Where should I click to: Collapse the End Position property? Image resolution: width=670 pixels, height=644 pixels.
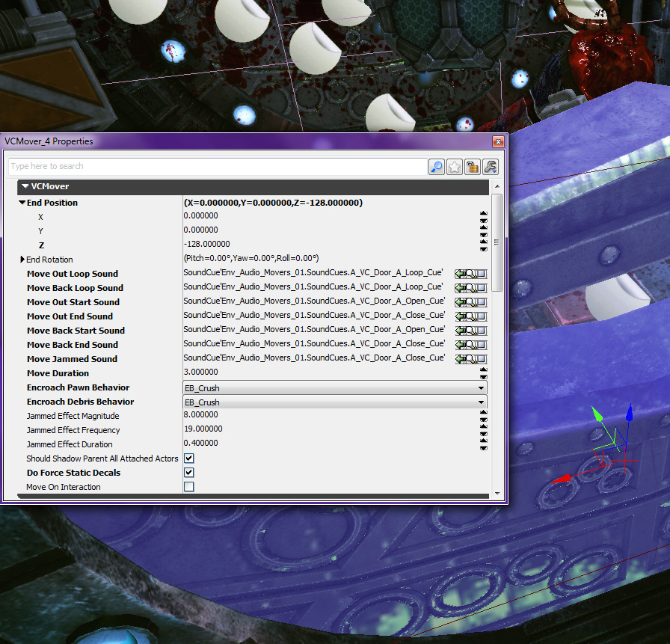tap(22, 203)
